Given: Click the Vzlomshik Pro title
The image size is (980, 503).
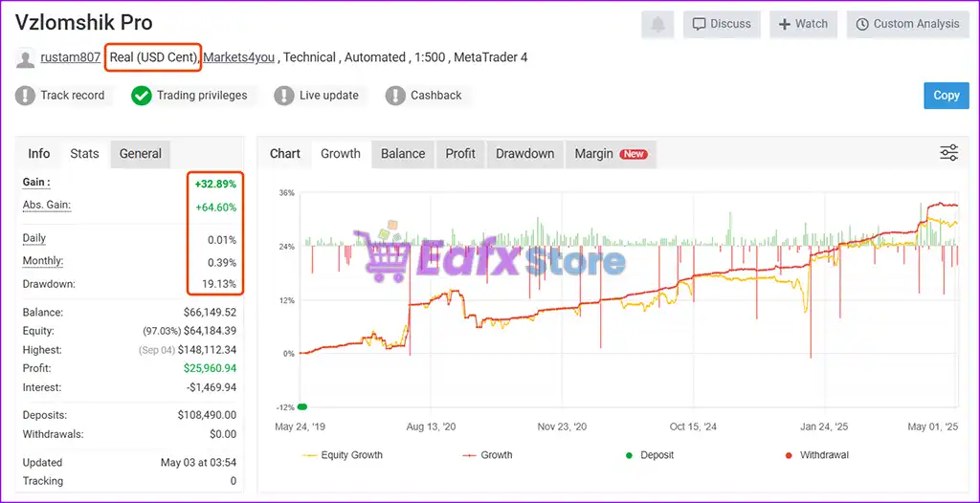Looking at the screenshot, I should pos(84,23).
